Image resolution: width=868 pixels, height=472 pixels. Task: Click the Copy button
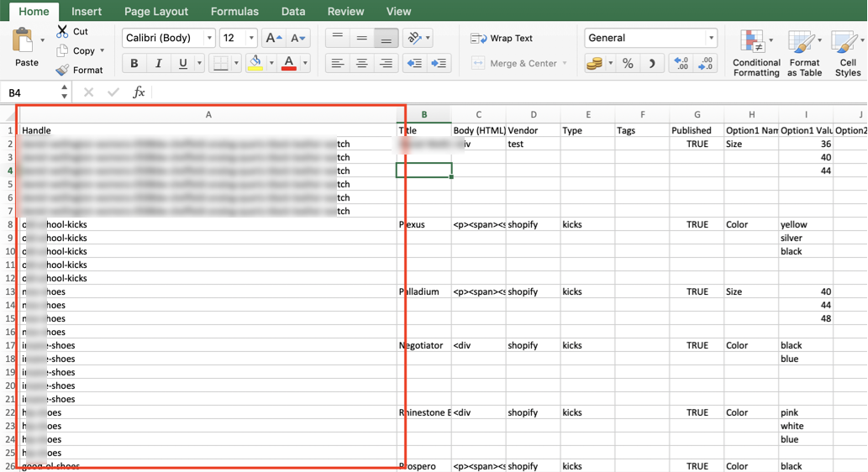point(81,50)
